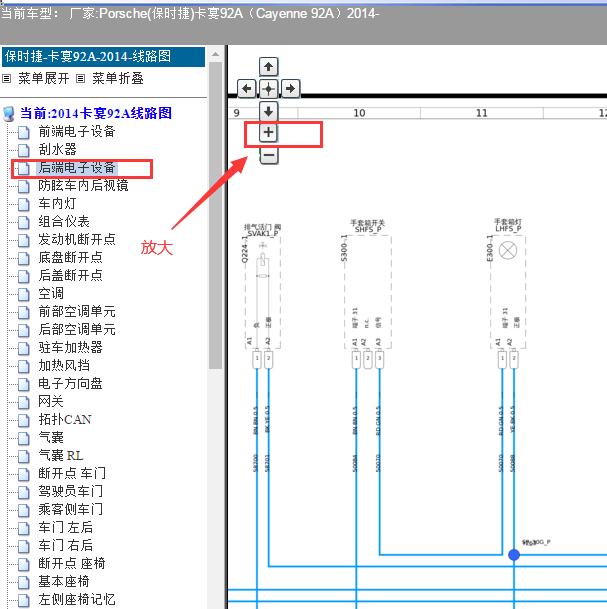Open 前端电子设备 wiring diagram

(x=77, y=132)
